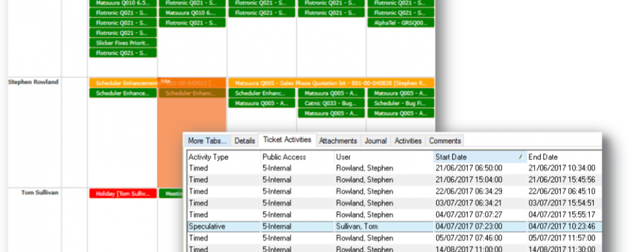The image size is (644, 252).
Task: Open the 'AlphaTel - GRSQ00...' scheduler block
Action: click(x=401, y=23)
